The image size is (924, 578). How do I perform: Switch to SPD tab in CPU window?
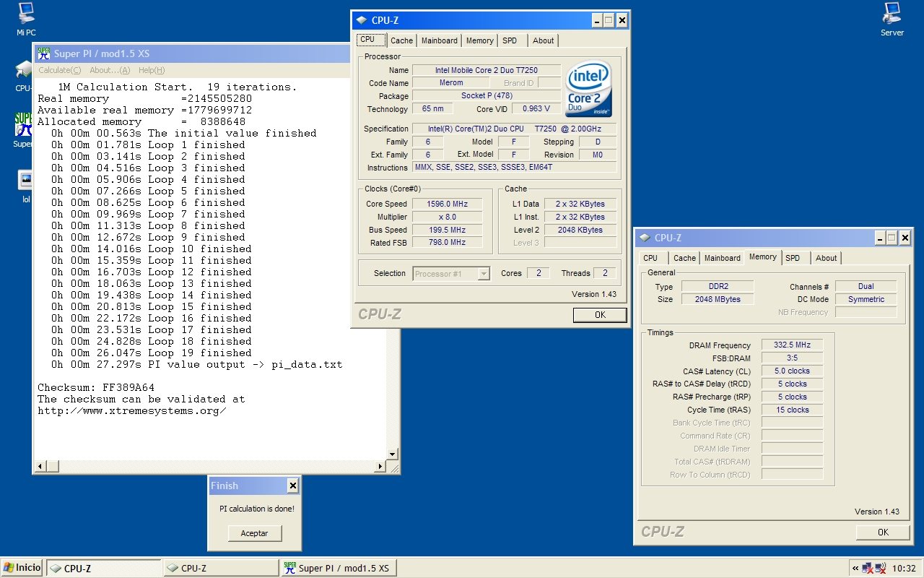[x=510, y=40]
